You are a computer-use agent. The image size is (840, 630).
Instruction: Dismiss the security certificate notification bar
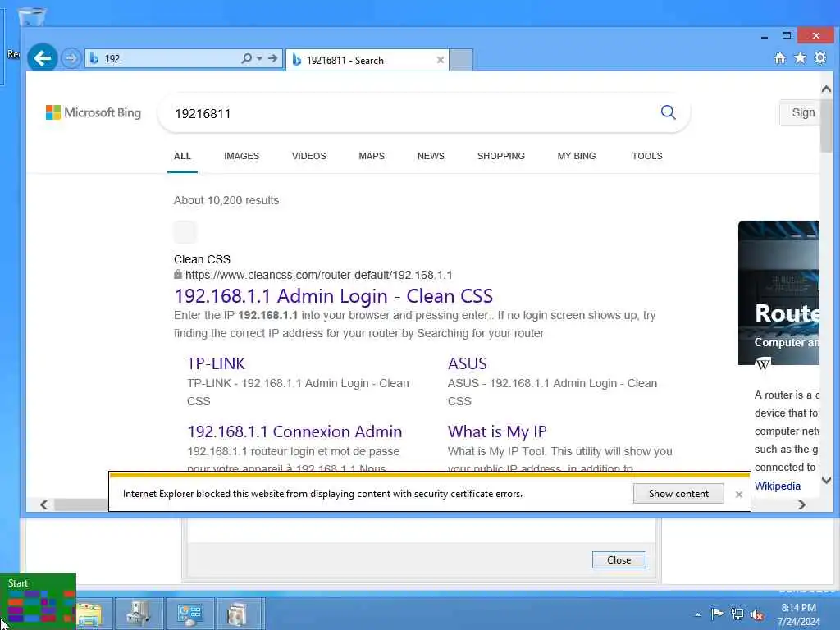click(x=739, y=495)
